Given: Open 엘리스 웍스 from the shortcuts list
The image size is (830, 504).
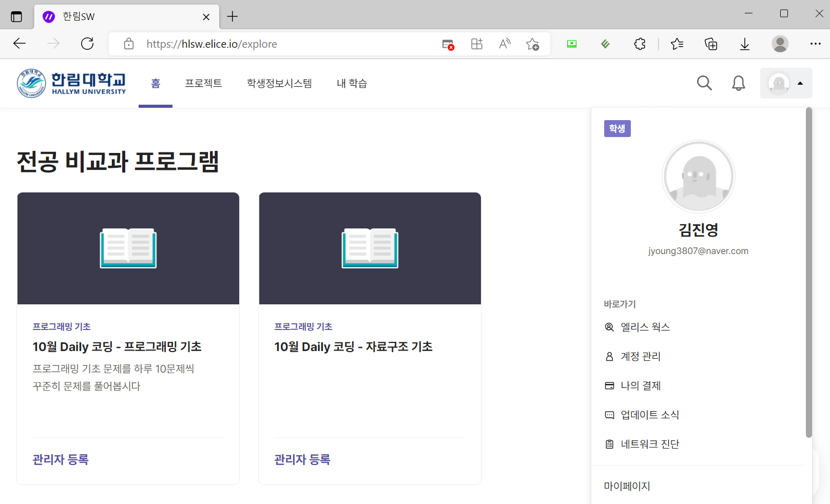Looking at the screenshot, I should pyautogui.click(x=645, y=327).
